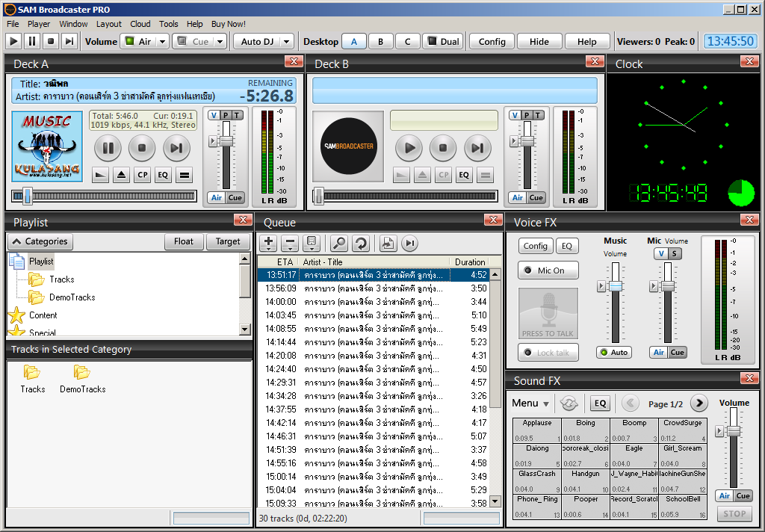Click the Config button in main toolbar
This screenshot has width=765, height=532.
(492, 42)
